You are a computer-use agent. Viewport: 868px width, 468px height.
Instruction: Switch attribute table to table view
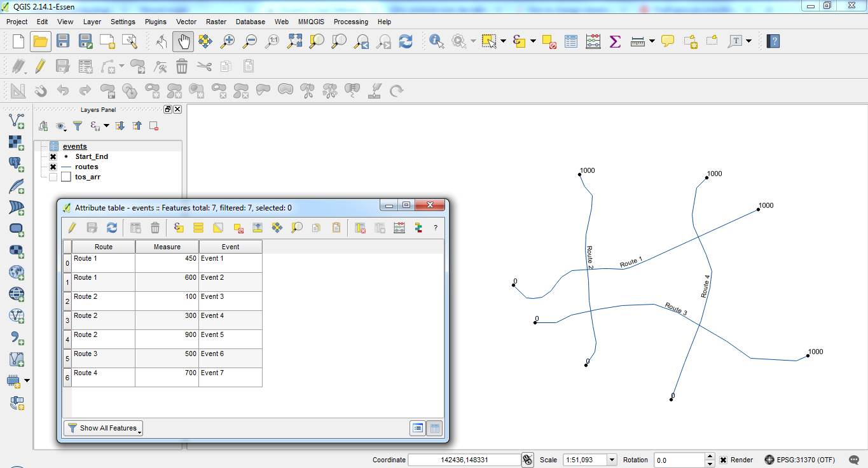point(434,428)
